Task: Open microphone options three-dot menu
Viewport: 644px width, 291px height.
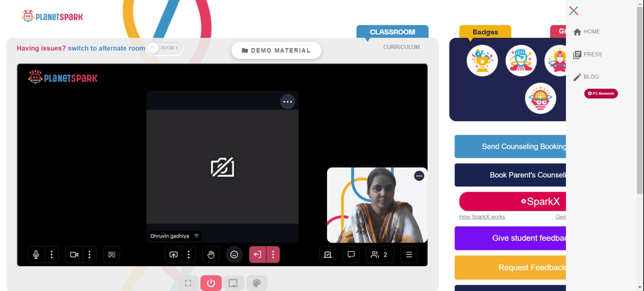Action: (x=52, y=254)
